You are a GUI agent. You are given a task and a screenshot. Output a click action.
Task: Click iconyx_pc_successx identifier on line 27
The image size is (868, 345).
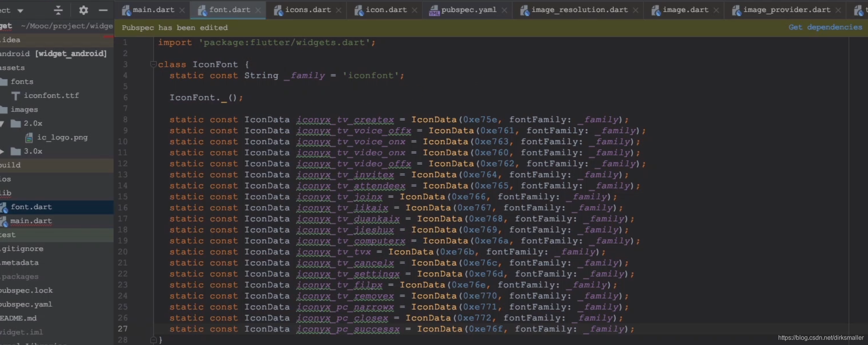pos(348,329)
